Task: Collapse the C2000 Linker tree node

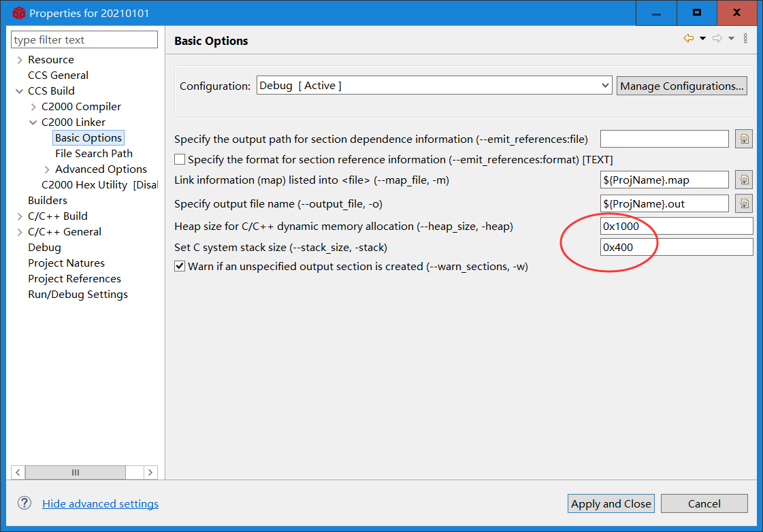Action: pos(33,122)
